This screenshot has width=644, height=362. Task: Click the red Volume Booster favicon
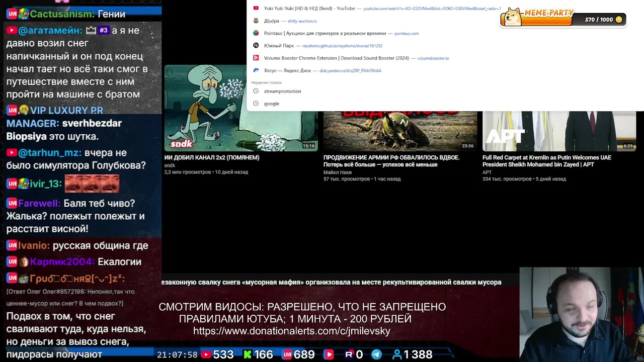256,58
